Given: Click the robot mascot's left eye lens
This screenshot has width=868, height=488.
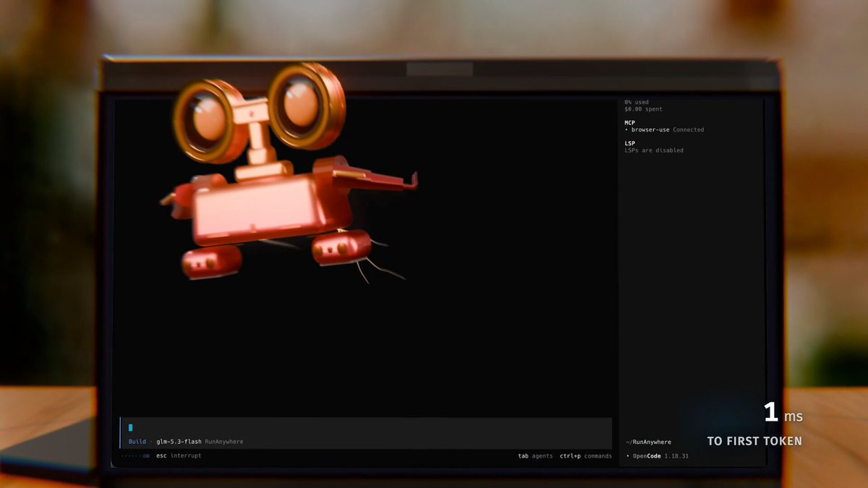Looking at the screenshot, I should (x=208, y=118).
